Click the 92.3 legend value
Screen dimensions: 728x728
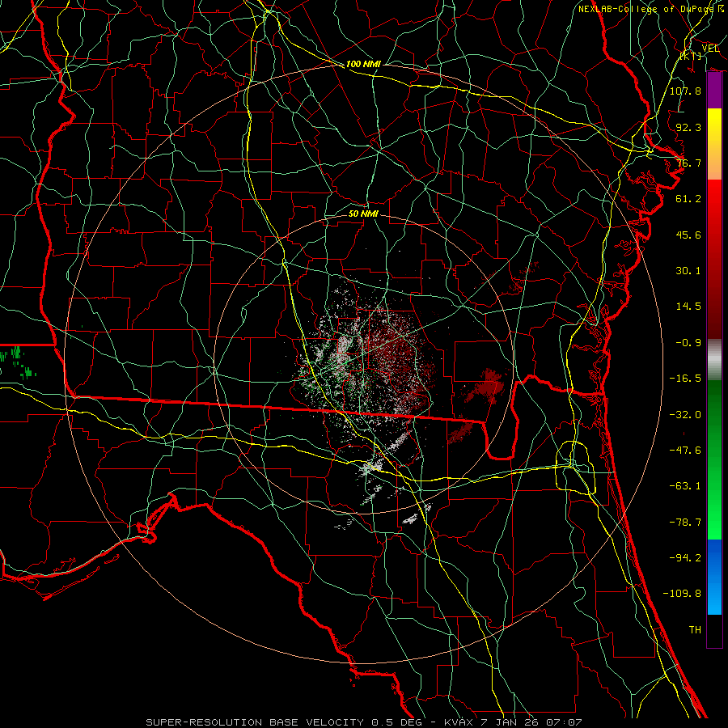(688, 127)
